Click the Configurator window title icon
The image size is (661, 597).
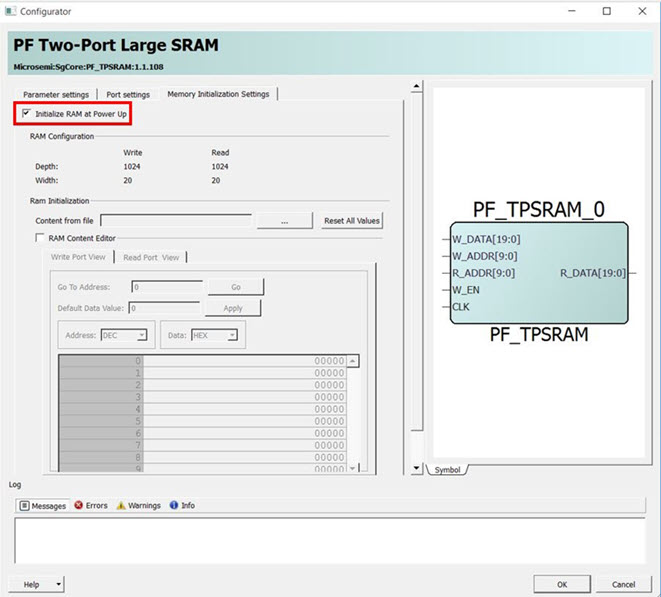pos(11,11)
